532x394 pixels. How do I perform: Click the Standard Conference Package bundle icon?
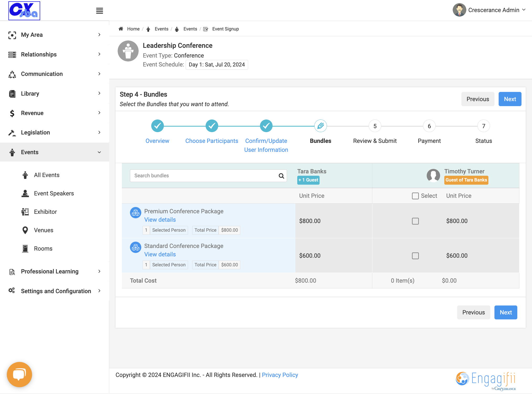tap(135, 247)
